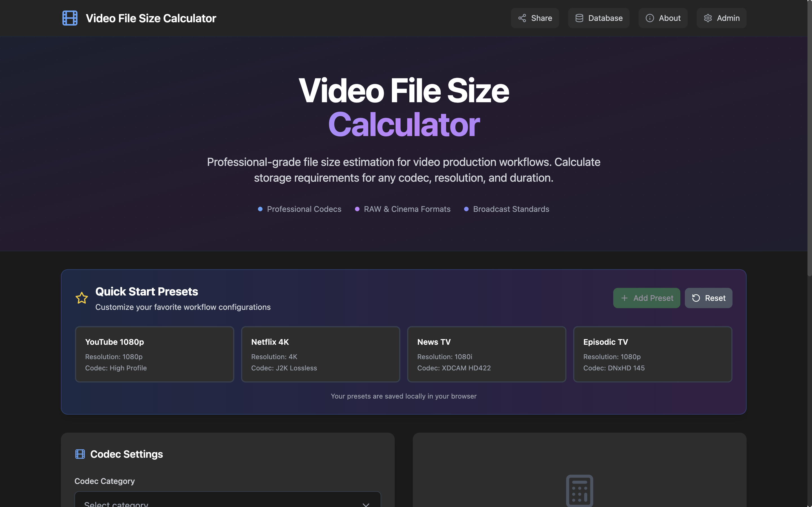The image size is (812, 507).
Task: Click the Share icon in header
Action: 522,18
